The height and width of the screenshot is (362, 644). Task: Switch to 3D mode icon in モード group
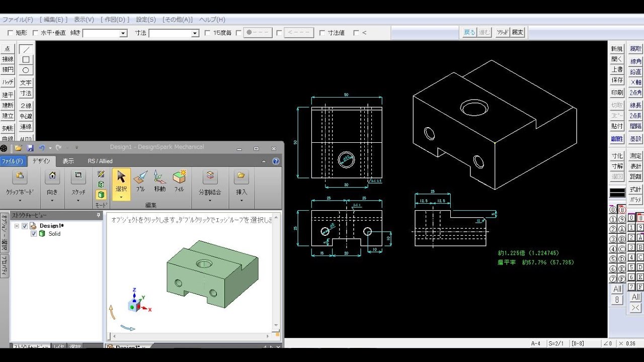[101, 195]
